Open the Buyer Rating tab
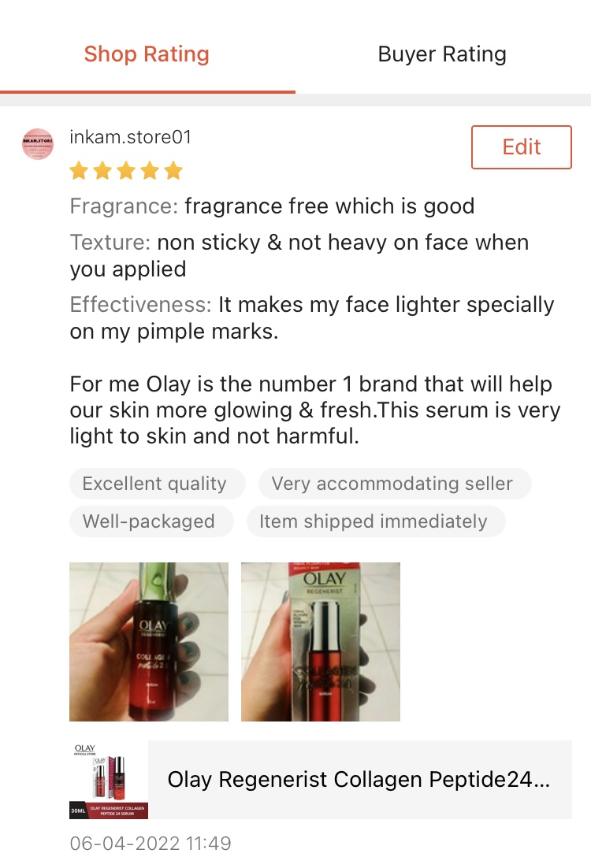This screenshot has width=591, height=868. pyautogui.click(x=442, y=54)
